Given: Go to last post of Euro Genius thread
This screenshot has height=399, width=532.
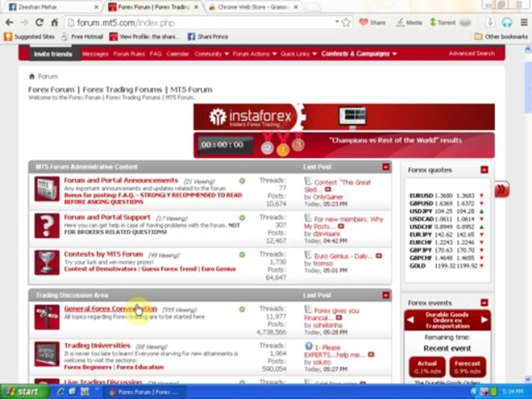Looking at the screenshot, I should (x=379, y=256).
